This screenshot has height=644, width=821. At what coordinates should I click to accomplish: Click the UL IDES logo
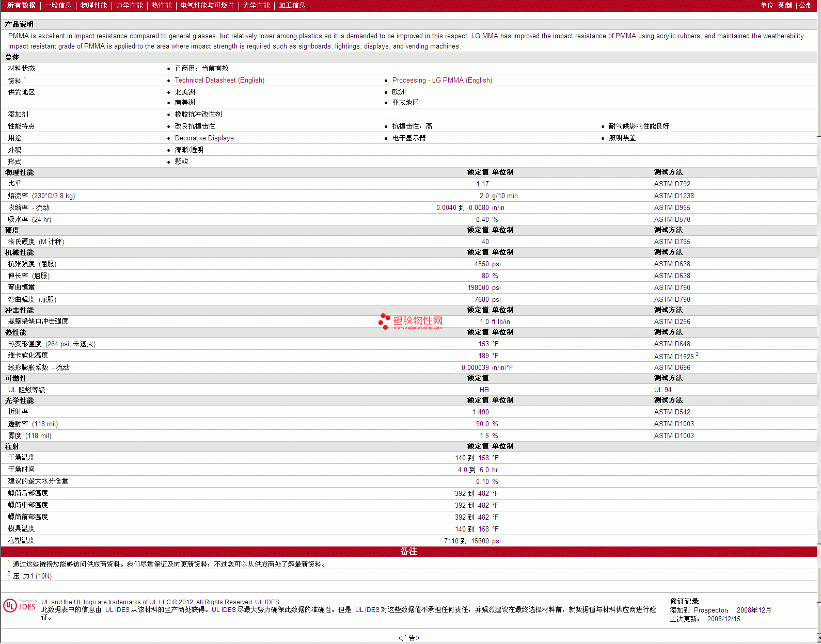click(x=20, y=605)
